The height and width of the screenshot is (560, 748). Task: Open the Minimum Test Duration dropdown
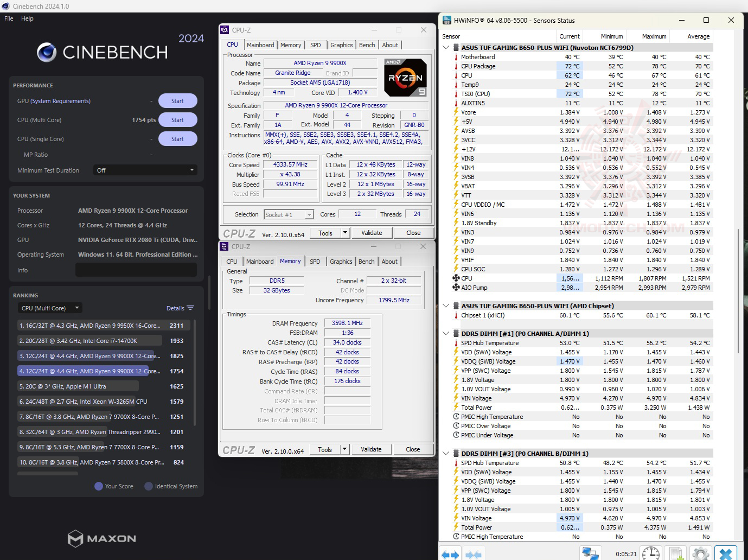(x=145, y=170)
